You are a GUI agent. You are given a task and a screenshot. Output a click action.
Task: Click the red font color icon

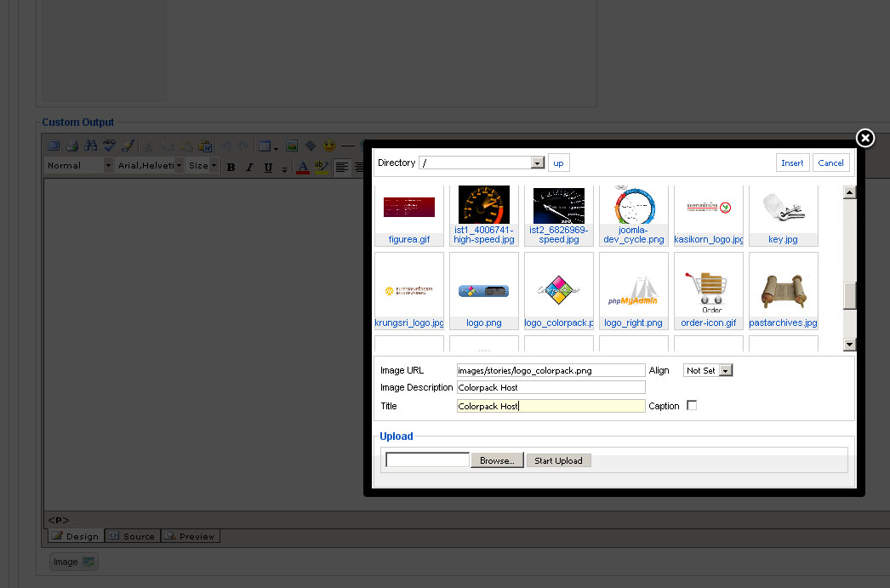[x=301, y=167]
